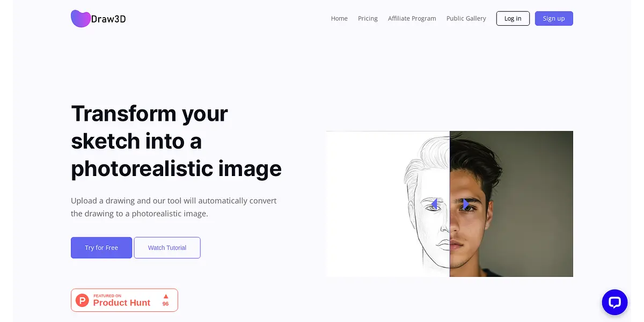
Task: Click the 'Transform your sketch' headline
Action: [176, 141]
